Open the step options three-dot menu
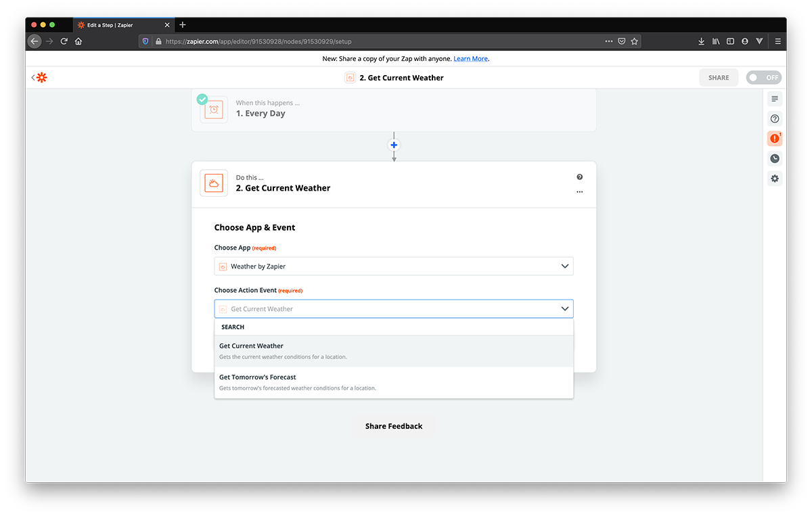 pos(580,192)
